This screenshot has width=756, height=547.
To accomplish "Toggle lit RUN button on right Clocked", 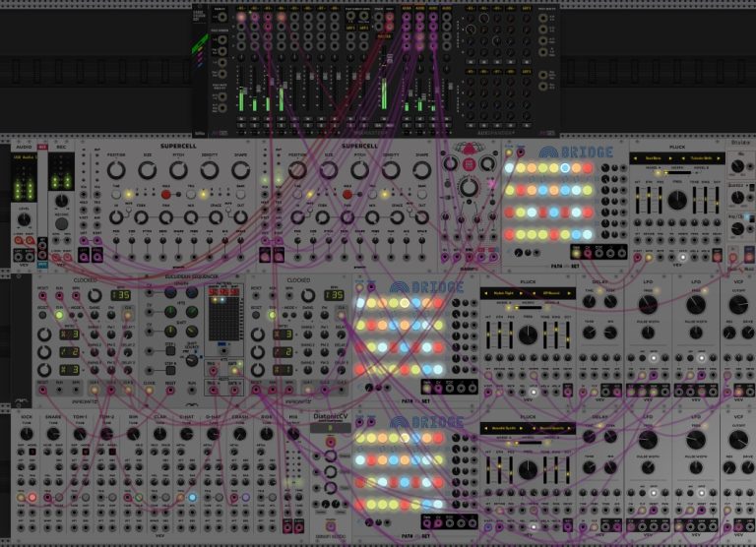I will coord(273,315).
